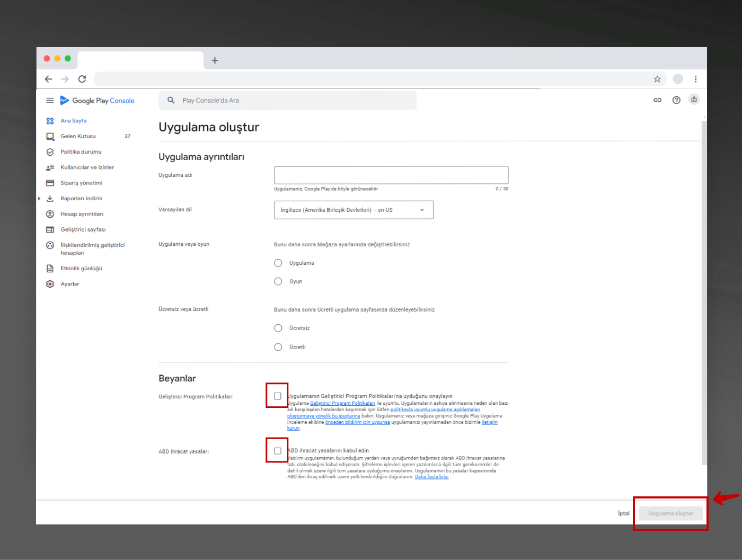Click the Hesap ayrıntıları account icon
This screenshot has height=560, width=742.
pyautogui.click(x=50, y=214)
